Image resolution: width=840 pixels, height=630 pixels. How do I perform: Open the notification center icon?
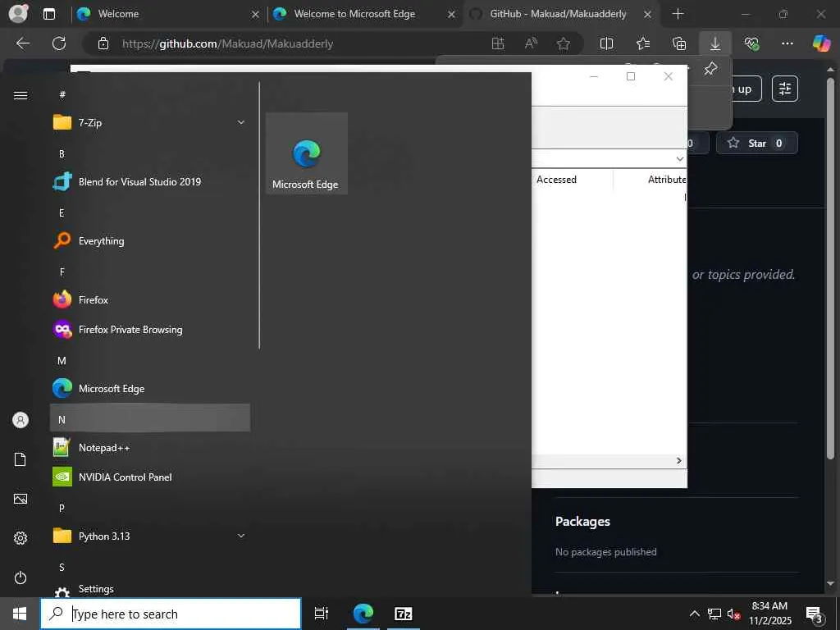tap(815, 614)
